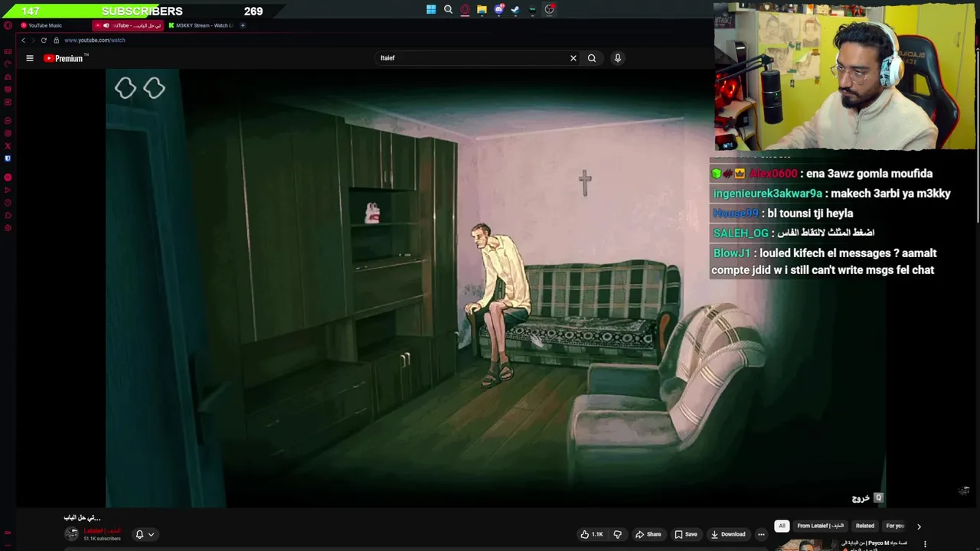Open more actions three-dot menu under video
Viewport: 980px width, 551px height.
(761, 534)
